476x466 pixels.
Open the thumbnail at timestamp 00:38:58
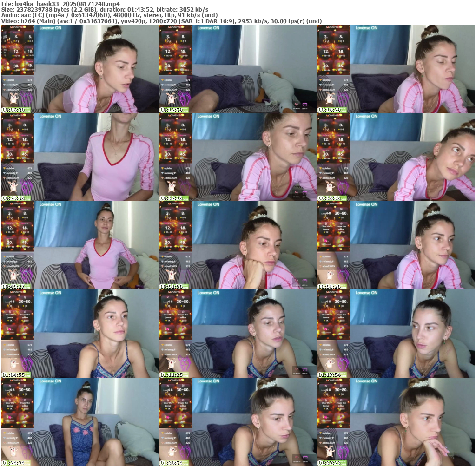point(396,157)
